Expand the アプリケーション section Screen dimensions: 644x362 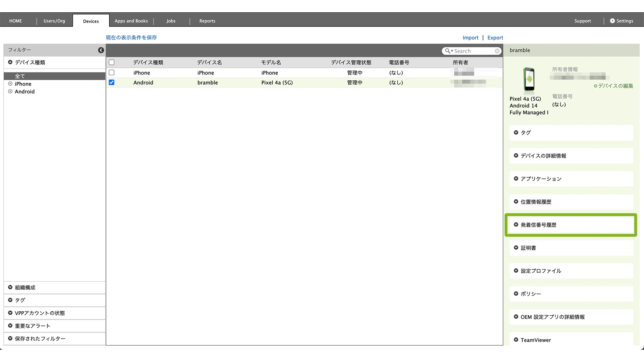click(541, 179)
